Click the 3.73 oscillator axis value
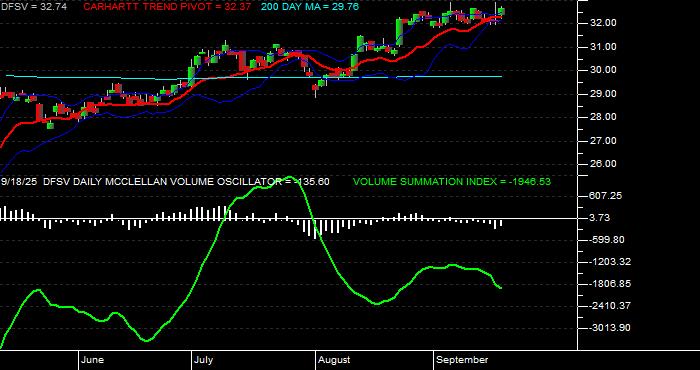The height and width of the screenshot is (370, 700). pos(600,218)
